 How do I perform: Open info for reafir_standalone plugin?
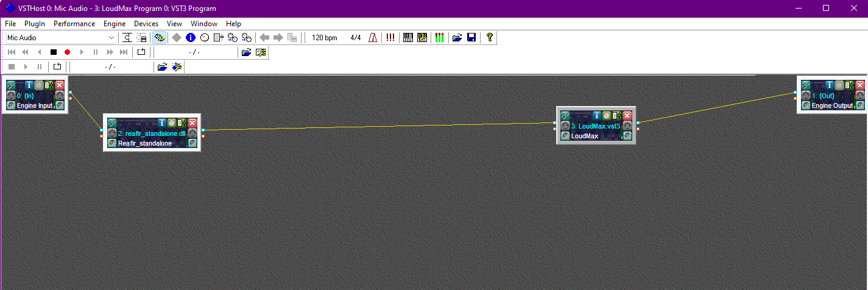pyautogui.click(x=162, y=122)
